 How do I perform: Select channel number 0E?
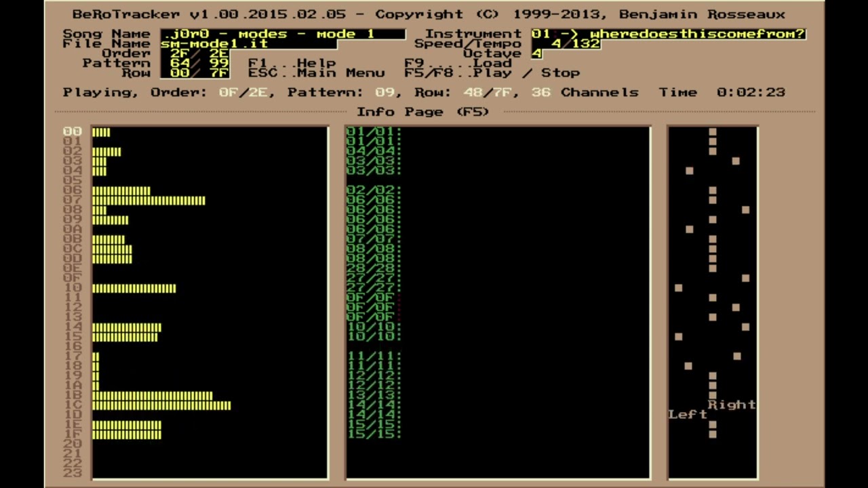tap(73, 268)
